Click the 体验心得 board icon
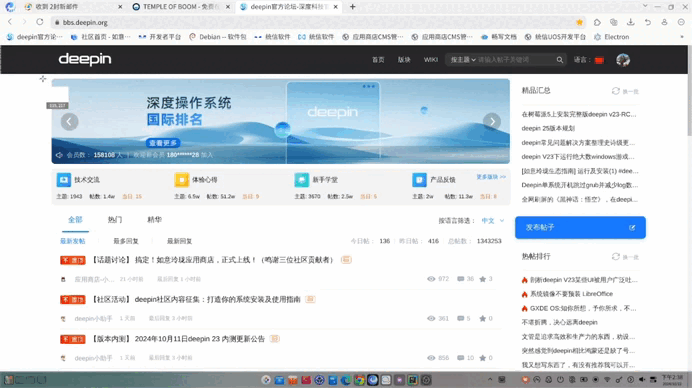The width and height of the screenshot is (692, 388). 181,180
